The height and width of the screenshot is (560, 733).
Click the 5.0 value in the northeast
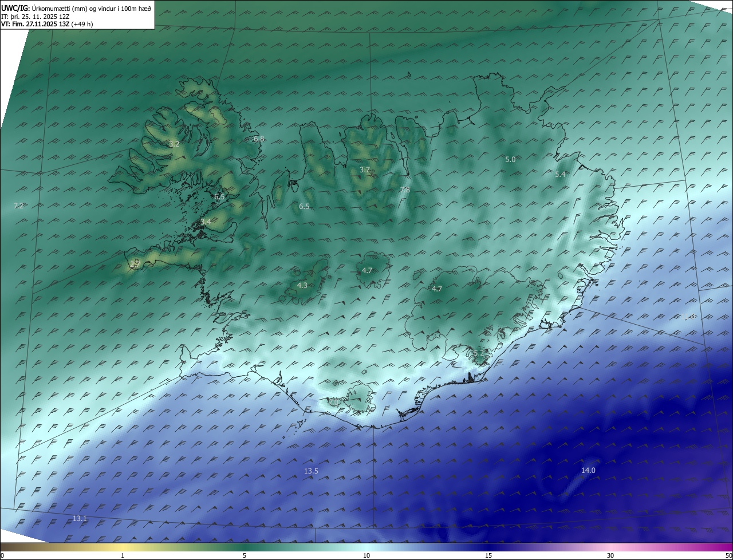(510, 160)
